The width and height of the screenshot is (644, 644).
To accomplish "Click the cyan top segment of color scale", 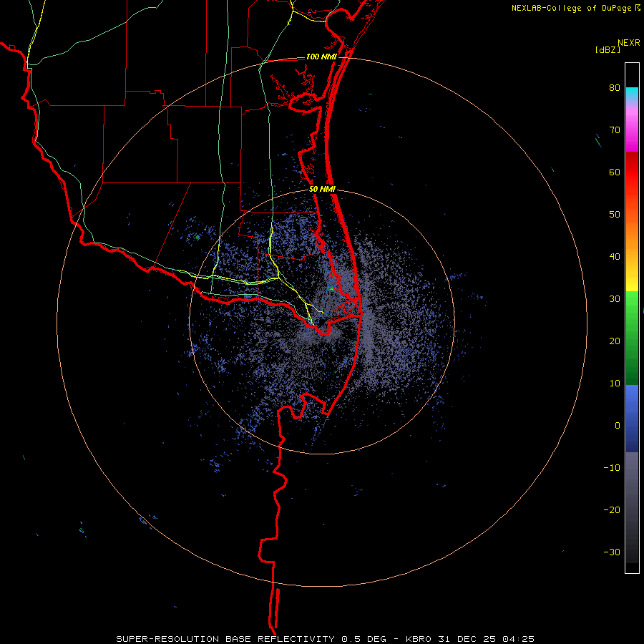I will click(x=632, y=94).
